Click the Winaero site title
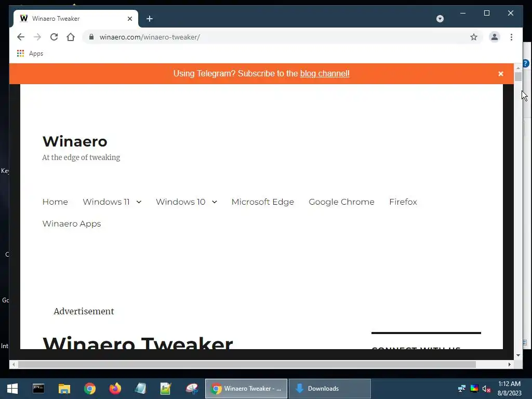The width and height of the screenshot is (532, 399). (x=75, y=141)
